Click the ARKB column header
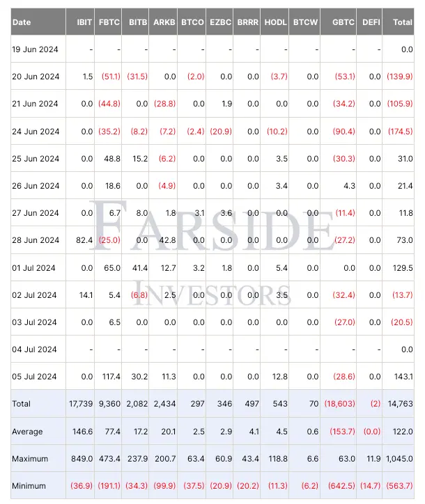 tap(164, 22)
